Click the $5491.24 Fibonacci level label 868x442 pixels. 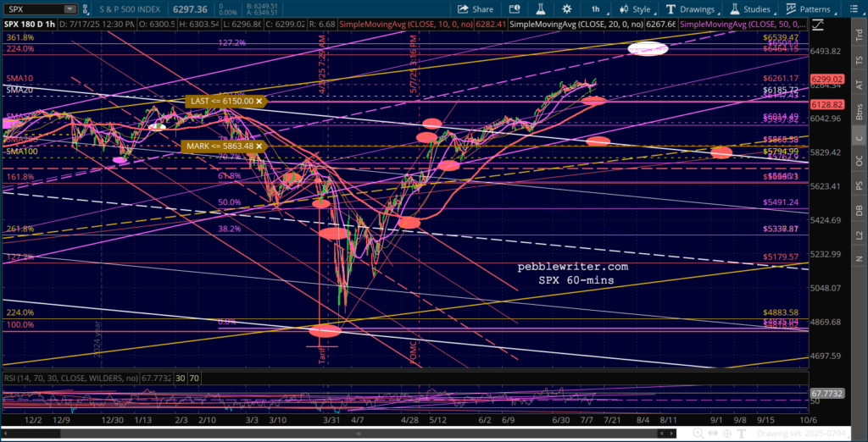[781, 202]
